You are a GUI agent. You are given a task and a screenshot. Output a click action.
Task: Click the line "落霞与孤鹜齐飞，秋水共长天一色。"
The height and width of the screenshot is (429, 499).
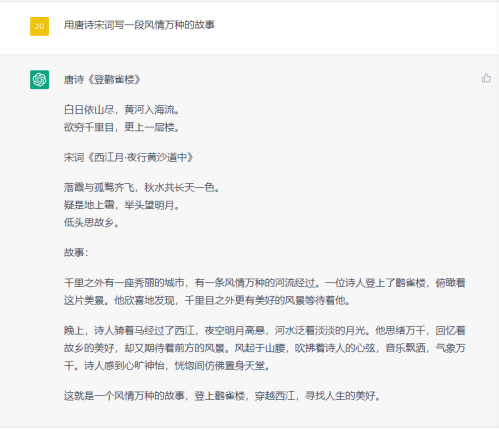click(142, 188)
